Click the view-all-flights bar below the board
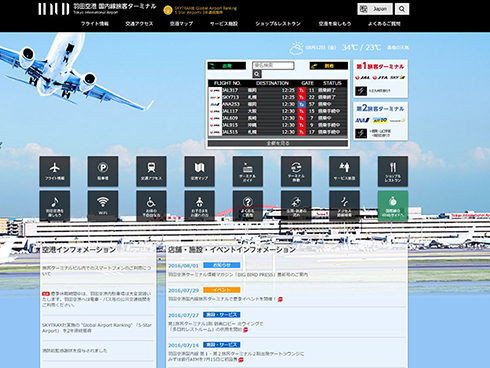 [278, 143]
